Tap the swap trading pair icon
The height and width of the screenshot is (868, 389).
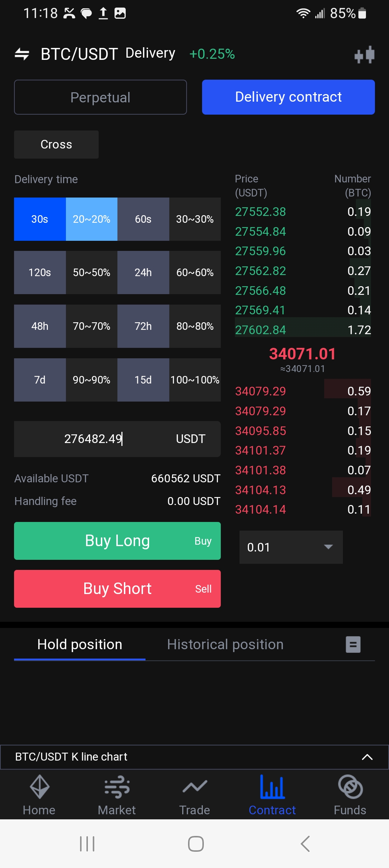[x=22, y=54]
